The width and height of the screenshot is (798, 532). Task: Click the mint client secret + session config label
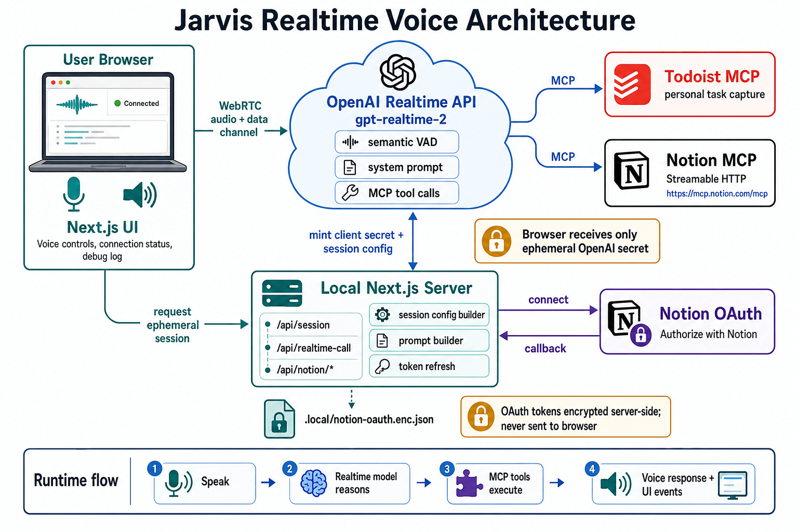coord(357,242)
